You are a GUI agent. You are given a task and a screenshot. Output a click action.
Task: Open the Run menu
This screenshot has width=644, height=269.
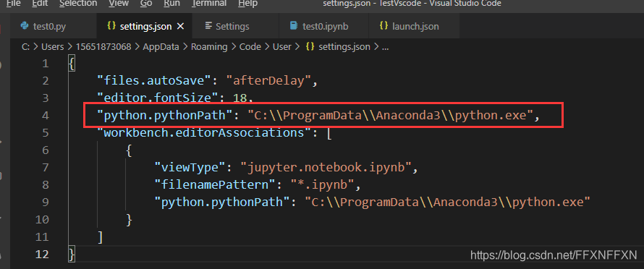[x=171, y=4]
